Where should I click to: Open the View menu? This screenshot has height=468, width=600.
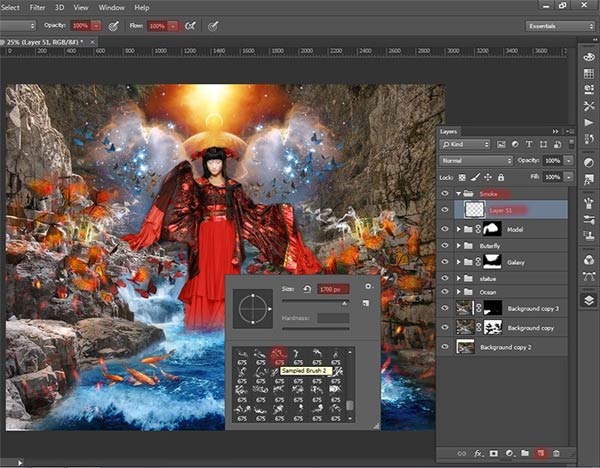pos(81,7)
